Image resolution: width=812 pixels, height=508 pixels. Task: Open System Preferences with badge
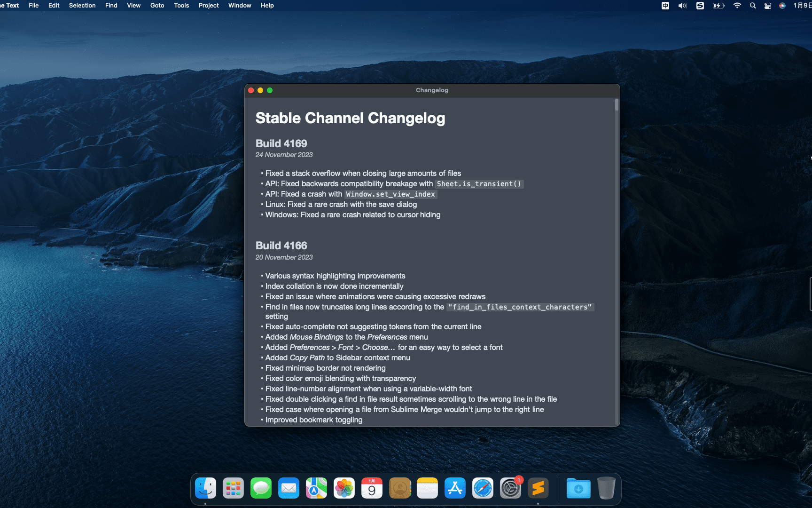click(x=510, y=488)
